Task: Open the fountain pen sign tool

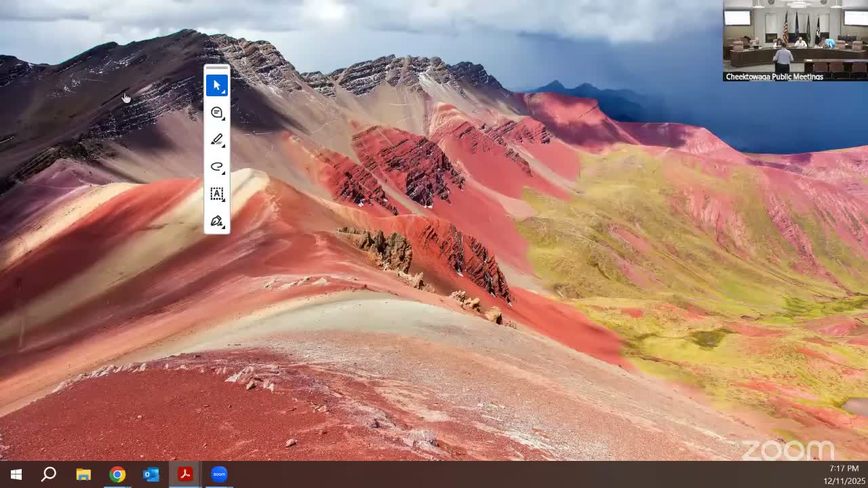Action: point(217,221)
